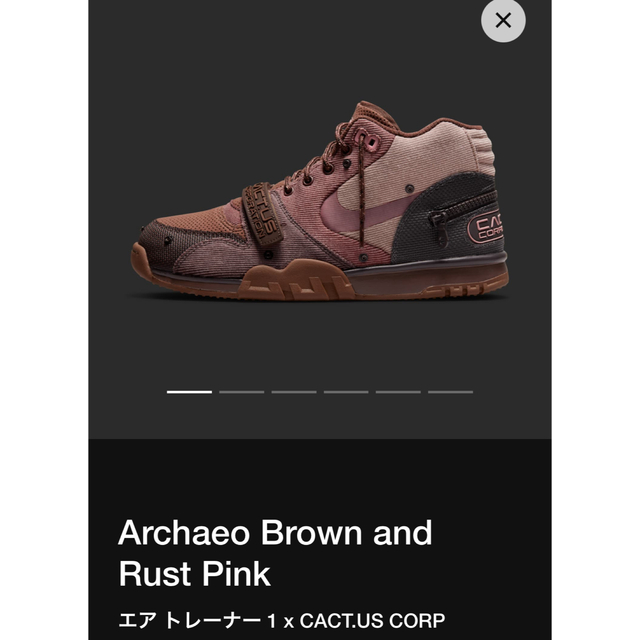Jump to the second image indicator
The image size is (640, 640).
point(242,392)
